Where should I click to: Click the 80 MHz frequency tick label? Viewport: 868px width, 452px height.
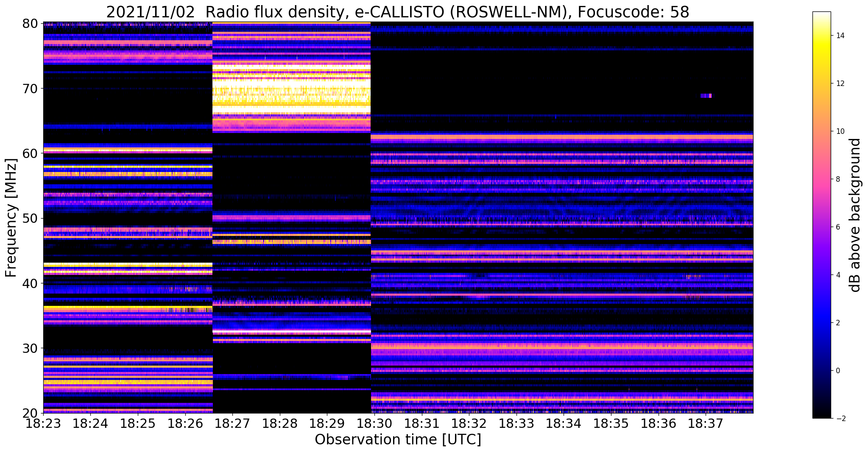click(x=30, y=23)
